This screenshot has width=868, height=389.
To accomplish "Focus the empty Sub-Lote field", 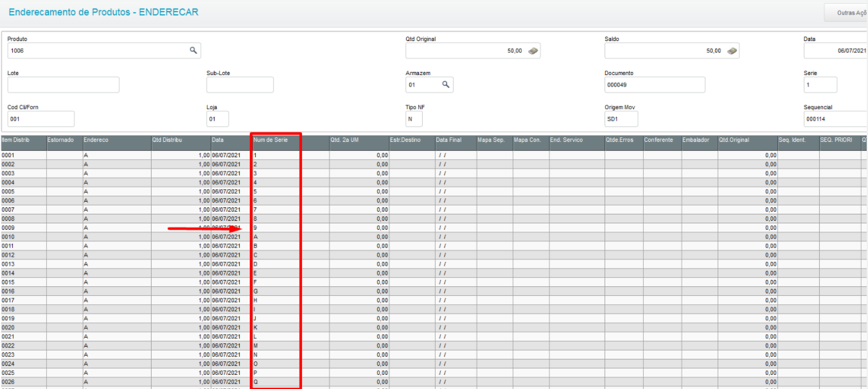I will tap(240, 85).
